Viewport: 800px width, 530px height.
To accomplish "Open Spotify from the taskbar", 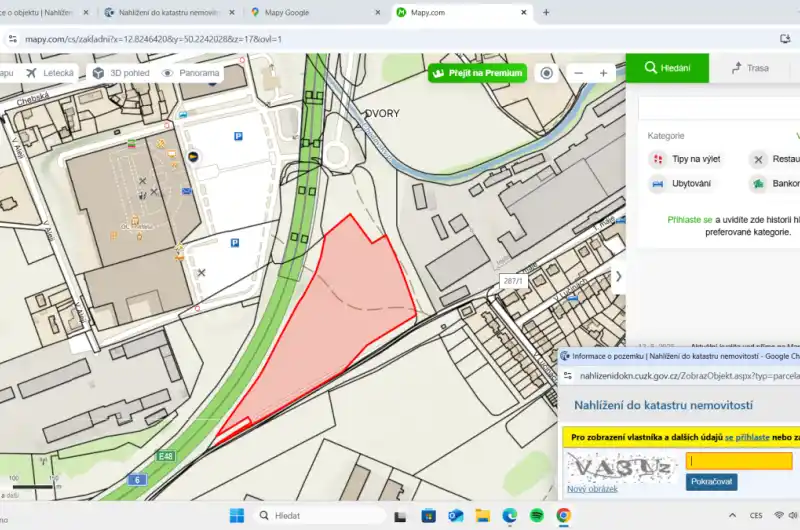I will [537, 516].
